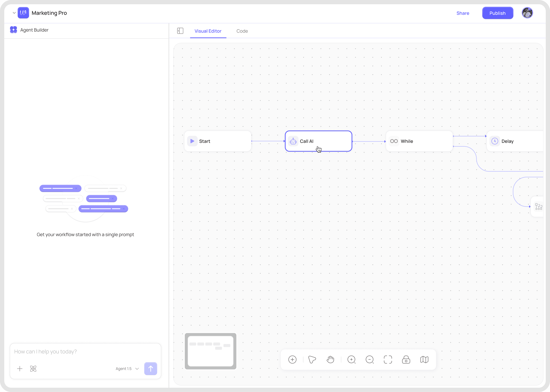Click the plus attachment icon in prompt box
Screen dimensions: 550x392
(20, 369)
